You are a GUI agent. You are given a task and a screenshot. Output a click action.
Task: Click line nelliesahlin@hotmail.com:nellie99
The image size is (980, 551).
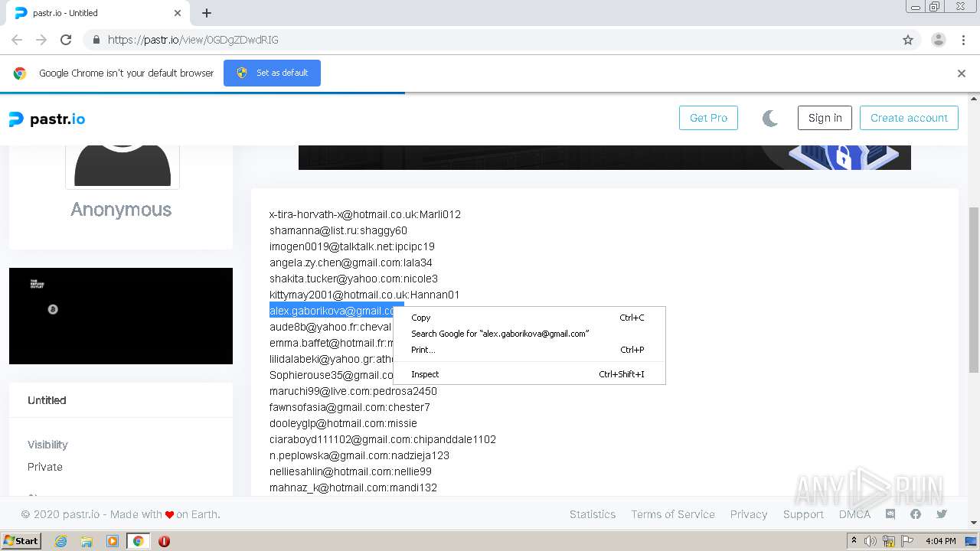(x=351, y=471)
